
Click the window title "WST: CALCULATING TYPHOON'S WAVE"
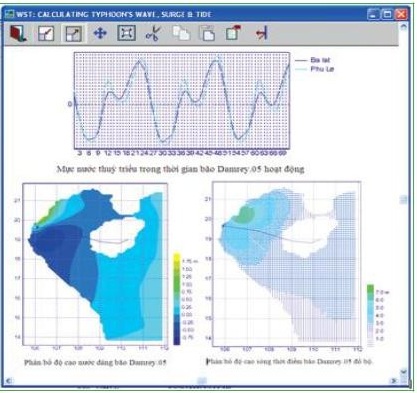point(114,14)
